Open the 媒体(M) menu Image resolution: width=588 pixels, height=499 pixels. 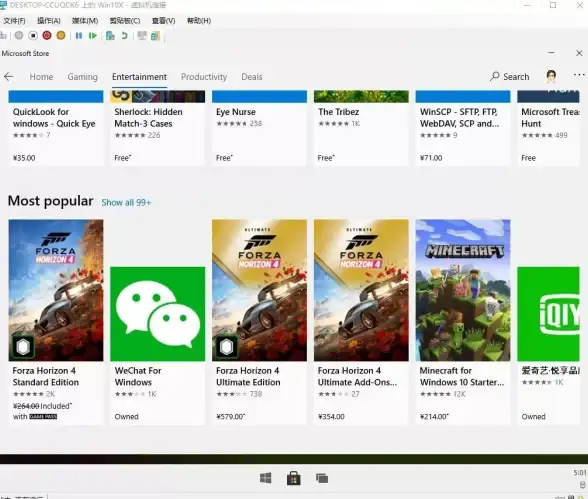(85, 21)
